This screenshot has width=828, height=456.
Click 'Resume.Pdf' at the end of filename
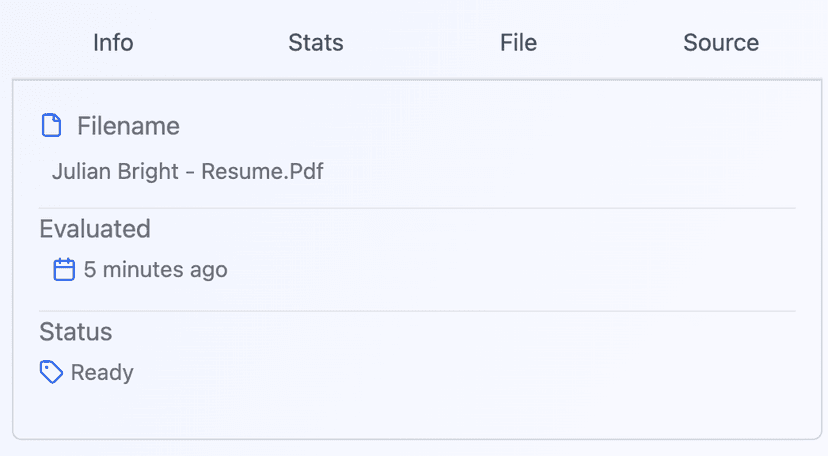(262, 171)
